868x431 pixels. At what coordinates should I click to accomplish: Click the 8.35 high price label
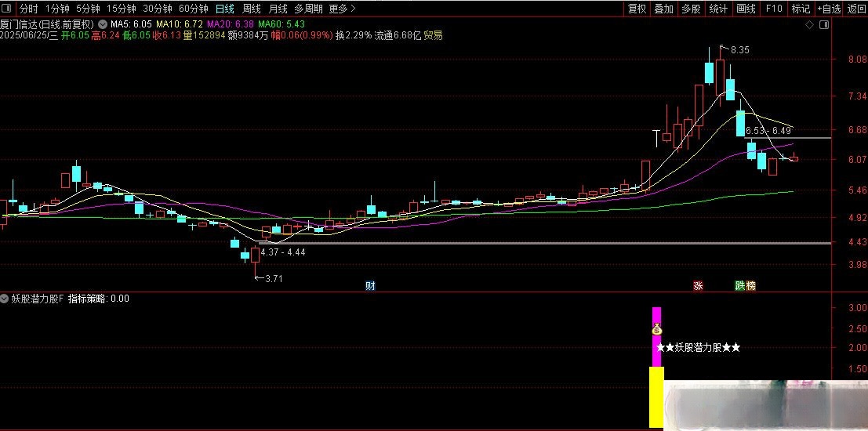[739, 50]
